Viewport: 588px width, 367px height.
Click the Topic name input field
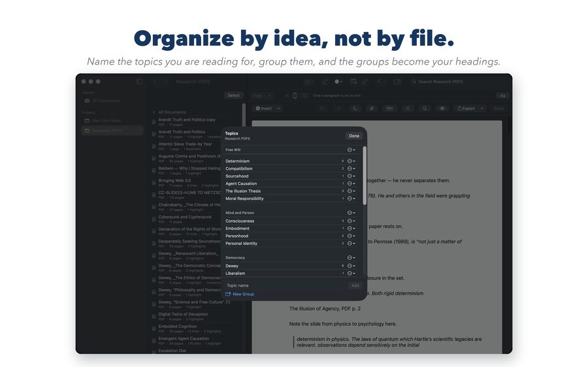click(x=285, y=285)
